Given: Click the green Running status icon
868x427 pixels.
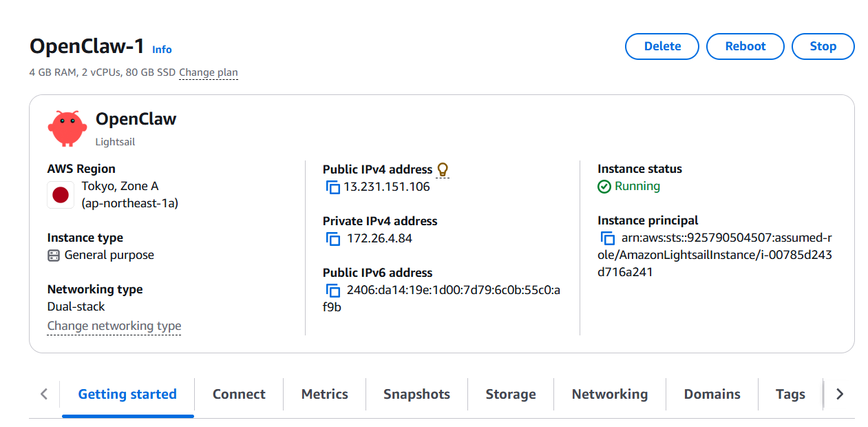Looking at the screenshot, I should click(604, 187).
